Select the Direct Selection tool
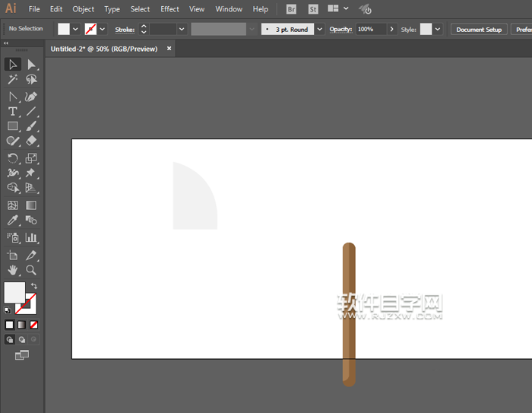 click(x=31, y=65)
